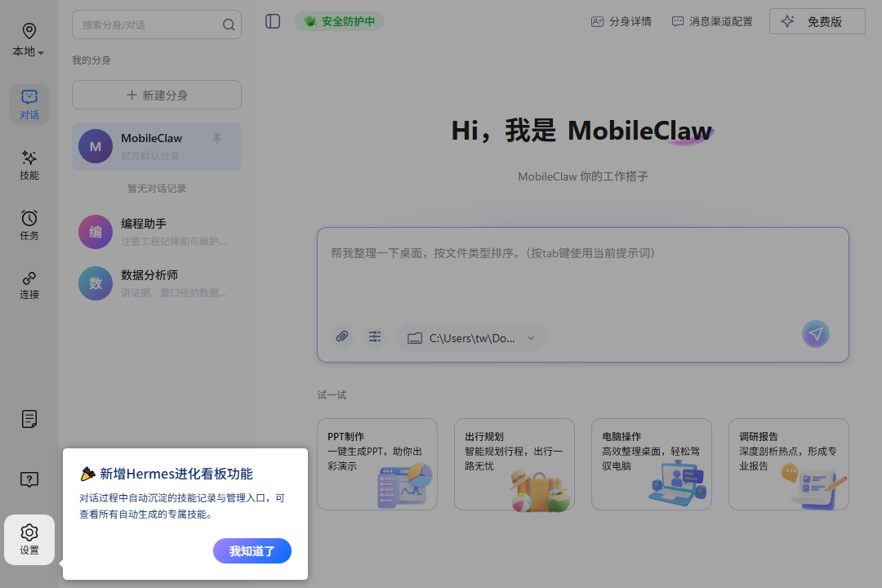This screenshot has width=882, height=588.
Task: Pick the 调研报告 suggestion card
Action: pyautogui.click(x=789, y=464)
